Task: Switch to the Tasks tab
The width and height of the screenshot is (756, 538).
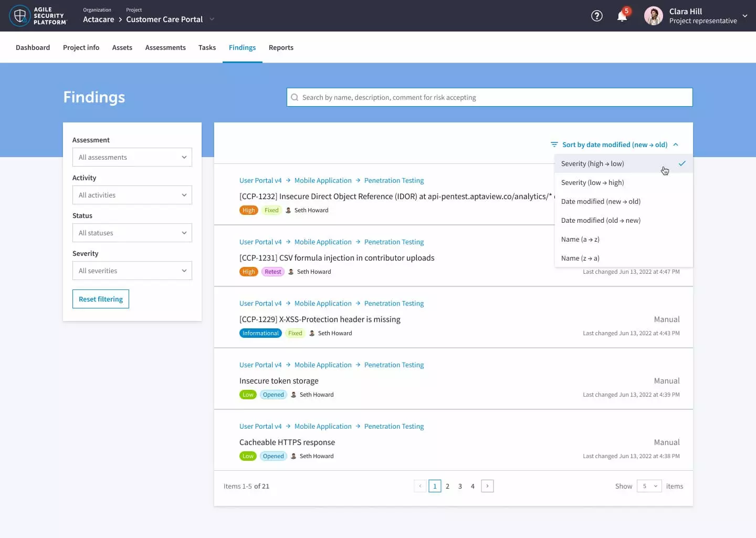Action: pyautogui.click(x=207, y=47)
